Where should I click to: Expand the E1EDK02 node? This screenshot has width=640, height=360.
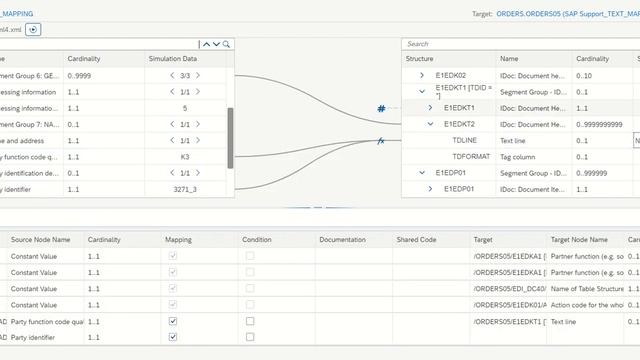[422, 76]
